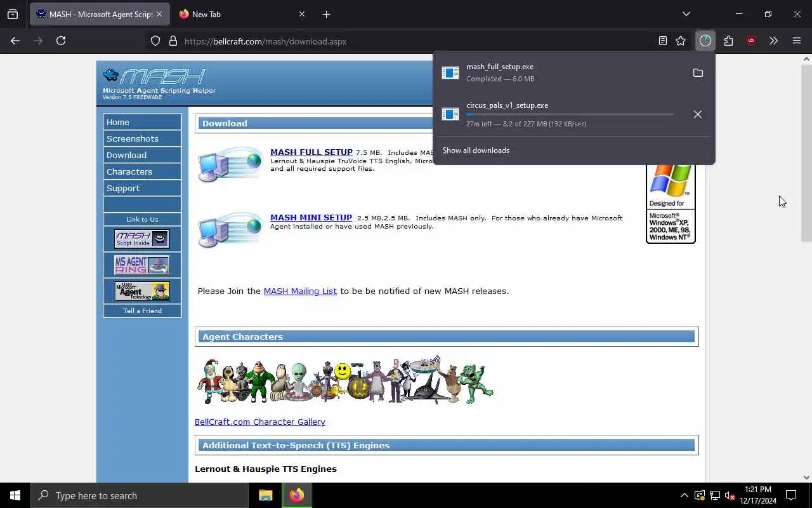Cancel the circus_pals_v1_setup.exe download
Viewport: 812px width, 508px height.
698,114
